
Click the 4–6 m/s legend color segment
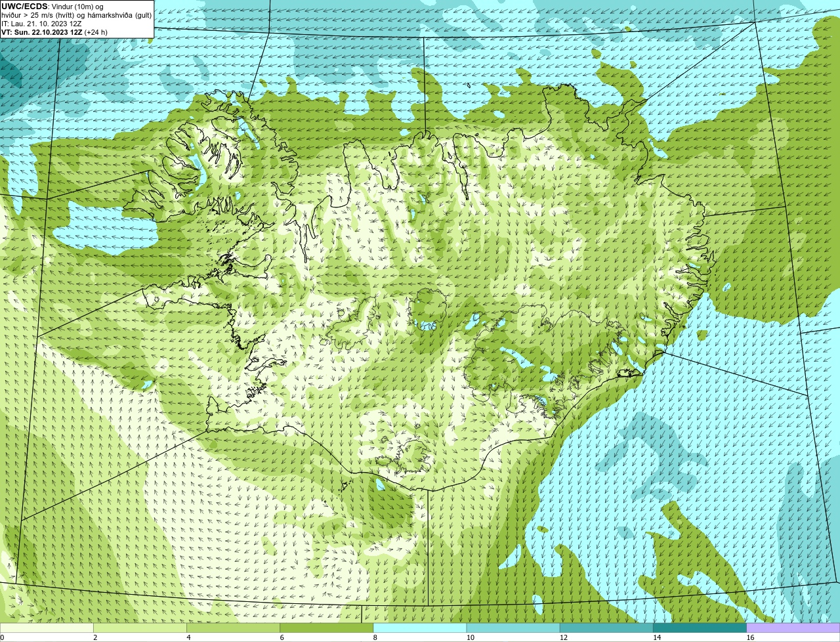233,628
